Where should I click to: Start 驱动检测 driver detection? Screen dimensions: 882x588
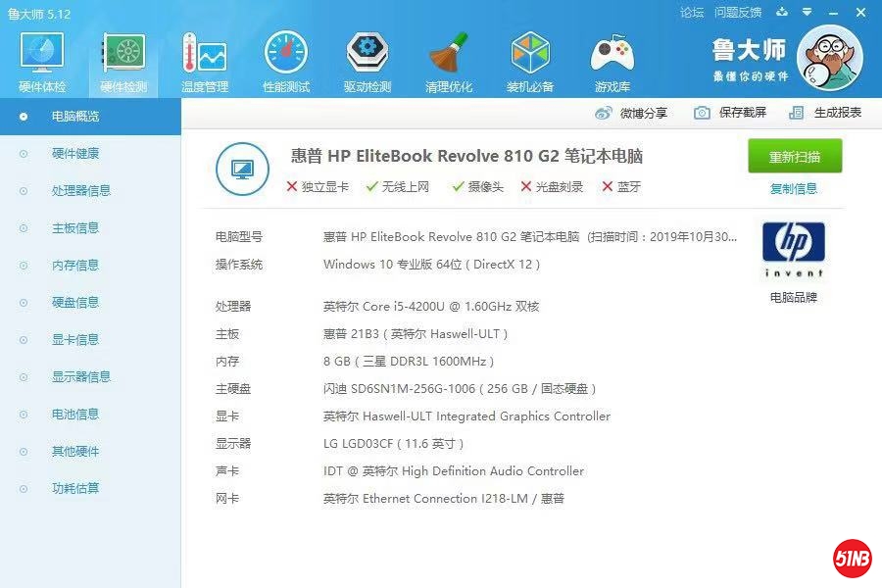pos(367,59)
